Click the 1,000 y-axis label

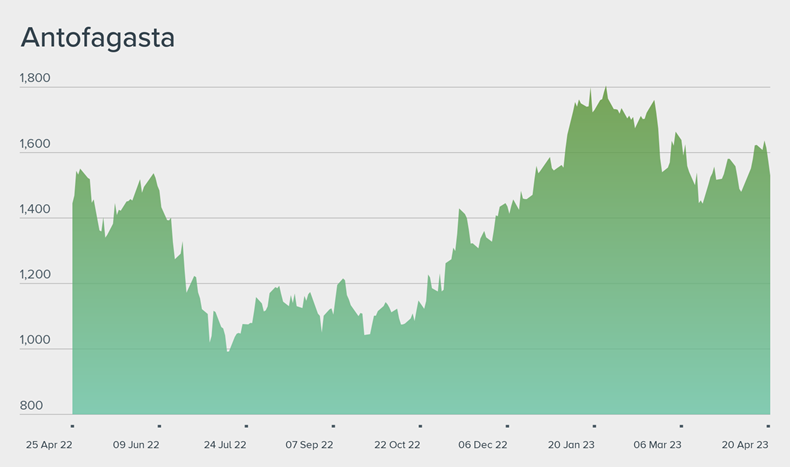pos(35,340)
